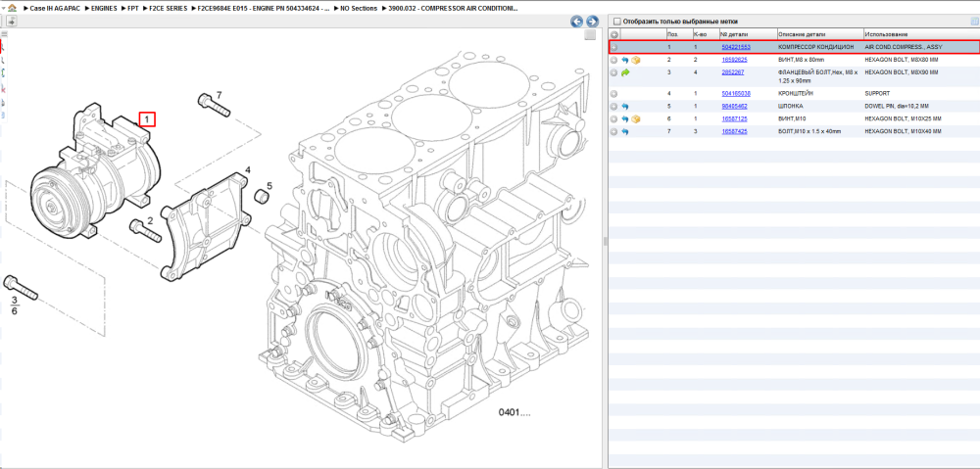Image resolution: width=980 pixels, height=469 pixels.
Task: Sort by the '№ детали' column header
Action: (748, 34)
